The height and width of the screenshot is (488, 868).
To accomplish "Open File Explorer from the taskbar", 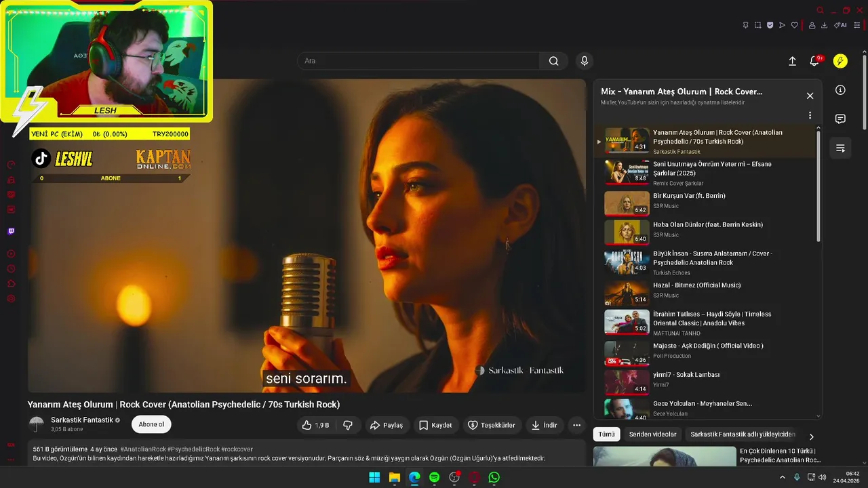I will (x=394, y=477).
